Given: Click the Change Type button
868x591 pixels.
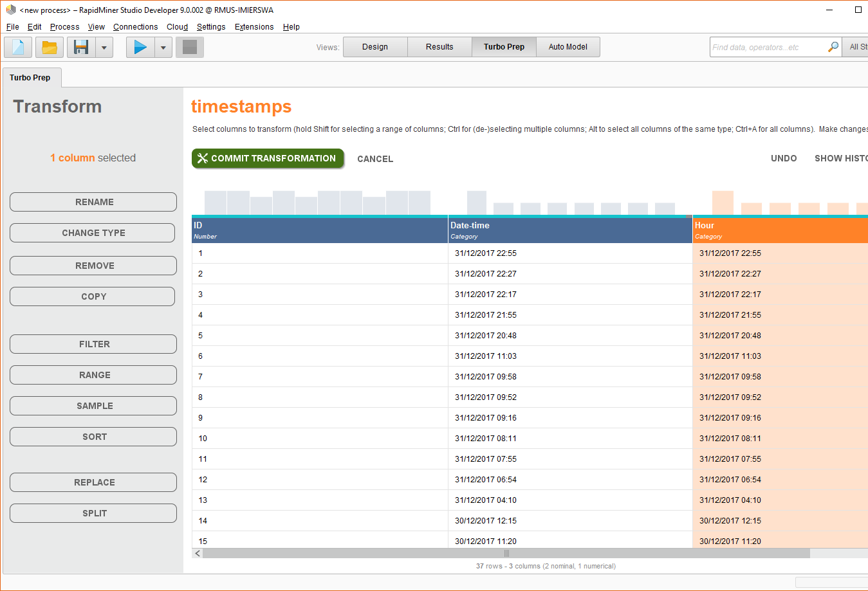Looking at the screenshot, I should tap(93, 233).
